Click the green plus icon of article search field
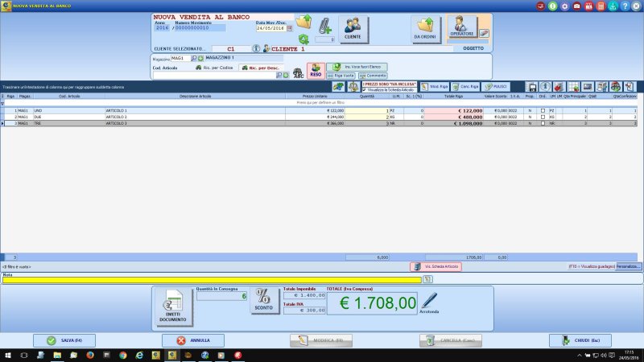Viewport: 644px width, 362px height. [x=286, y=75]
